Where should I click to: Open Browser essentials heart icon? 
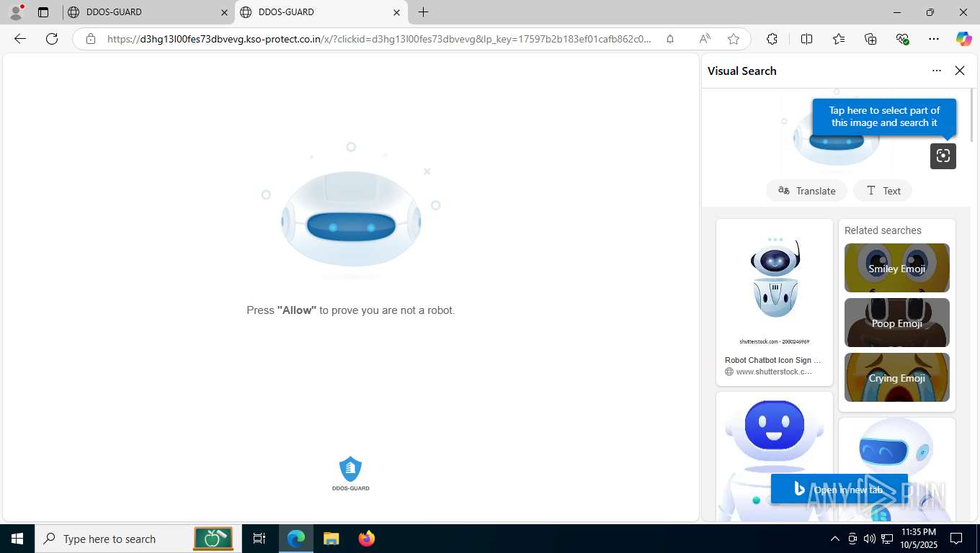[902, 39]
